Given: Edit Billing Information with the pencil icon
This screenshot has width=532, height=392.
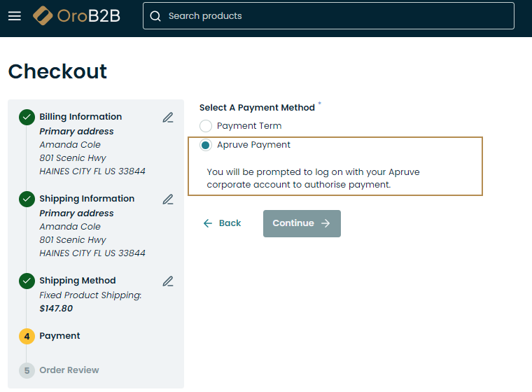Looking at the screenshot, I should (168, 118).
